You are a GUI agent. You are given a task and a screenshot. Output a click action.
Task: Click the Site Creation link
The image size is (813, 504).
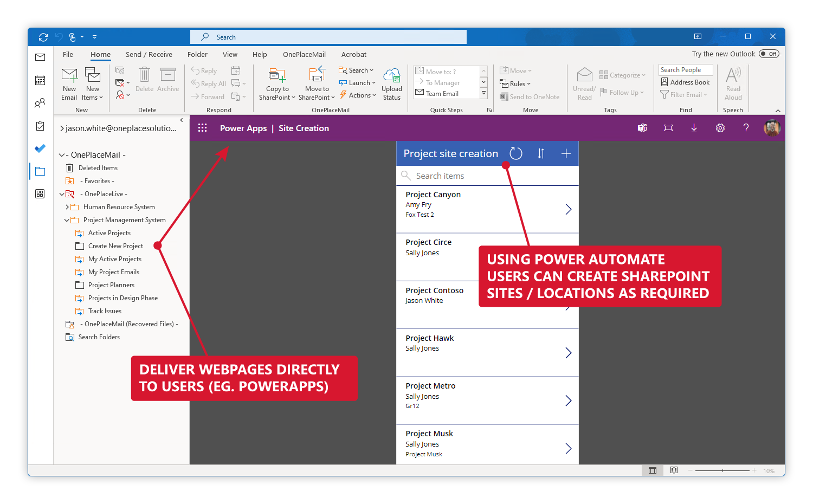304,128
